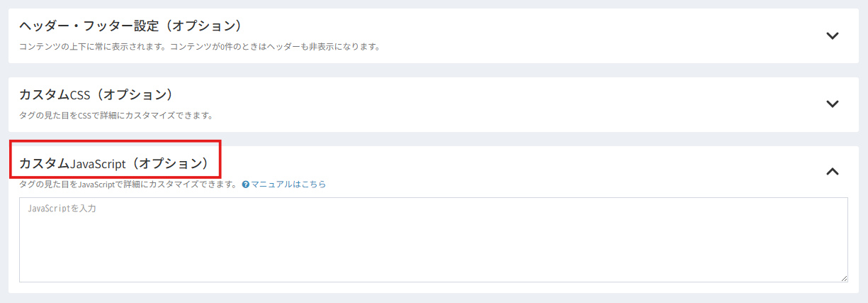Viewport: 868px width, 303px height.
Task: Click the カスタムCSS(オプション) heading
Action: click(96, 94)
